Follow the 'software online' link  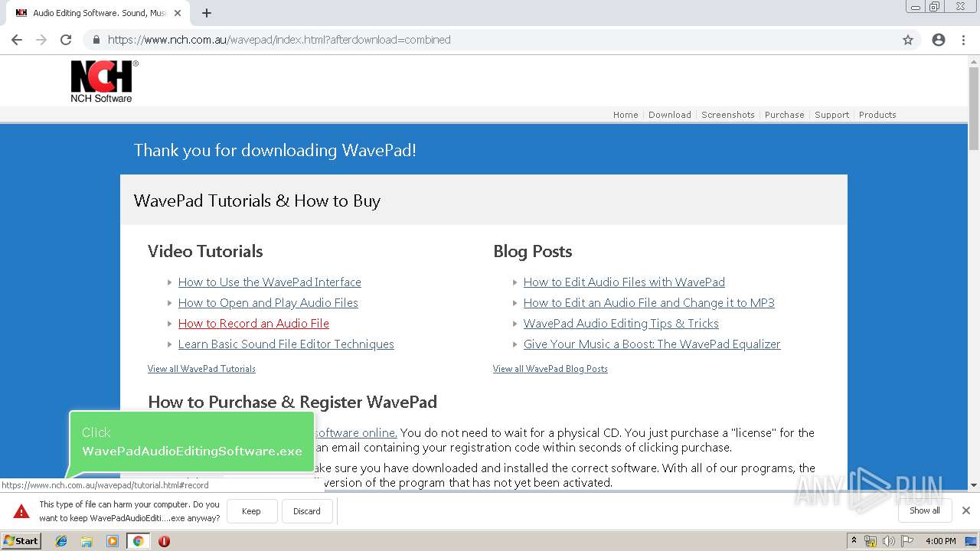pos(355,433)
